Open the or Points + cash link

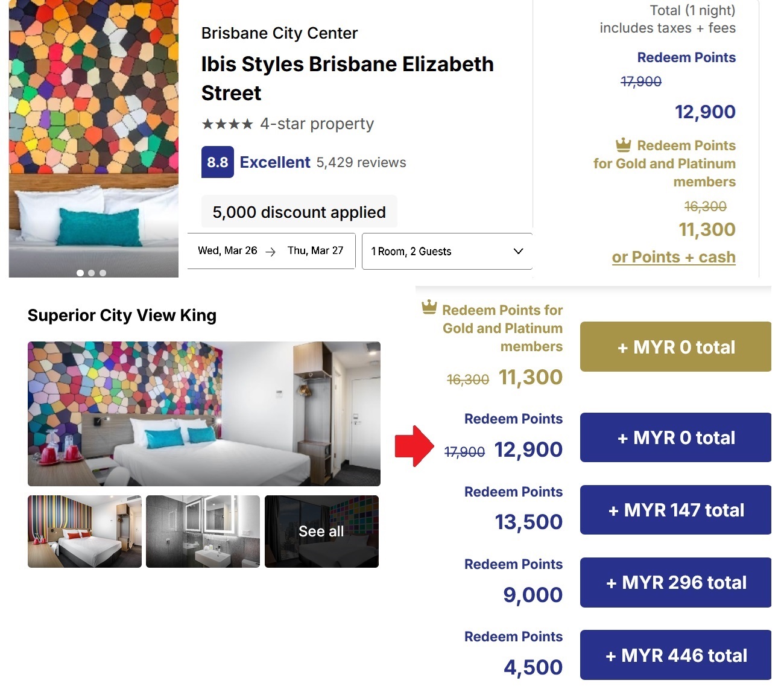[673, 257]
